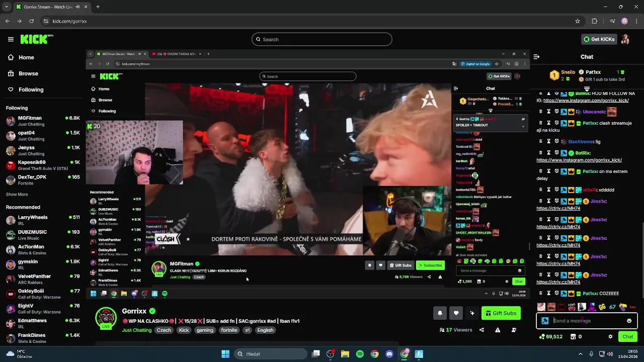Click the fortnite stream tag

point(229,330)
